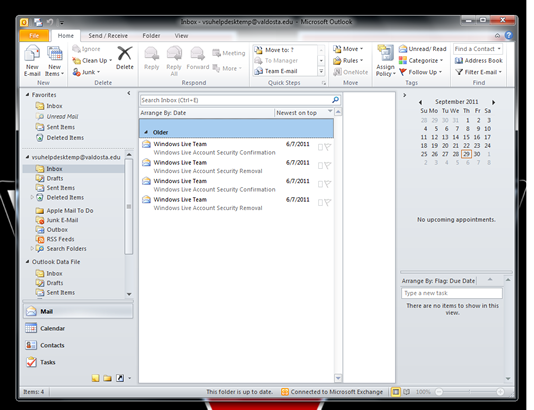Switch to the Contacts view
The width and height of the screenshot is (534, 410).
[x=78, y=345]
